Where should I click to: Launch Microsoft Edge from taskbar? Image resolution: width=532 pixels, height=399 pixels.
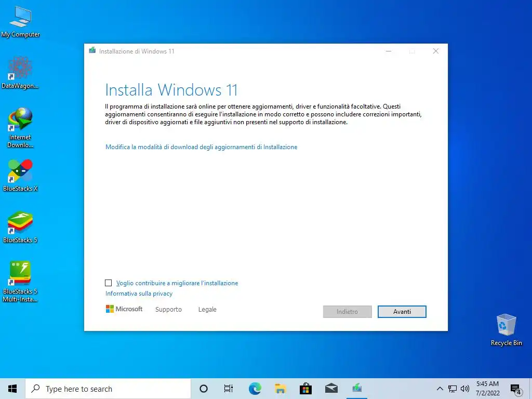pos(255,389)
